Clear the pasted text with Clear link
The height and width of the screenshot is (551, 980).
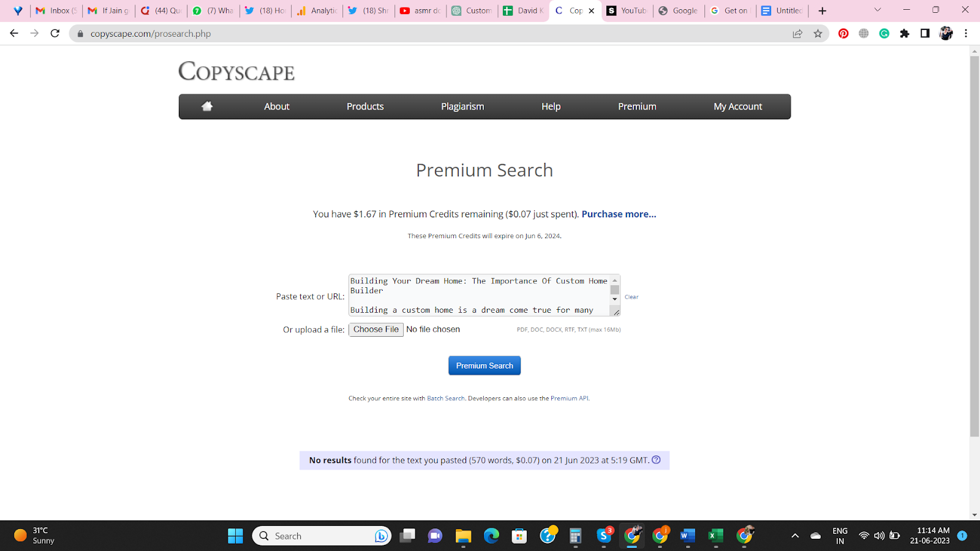[x=631, y=297]
